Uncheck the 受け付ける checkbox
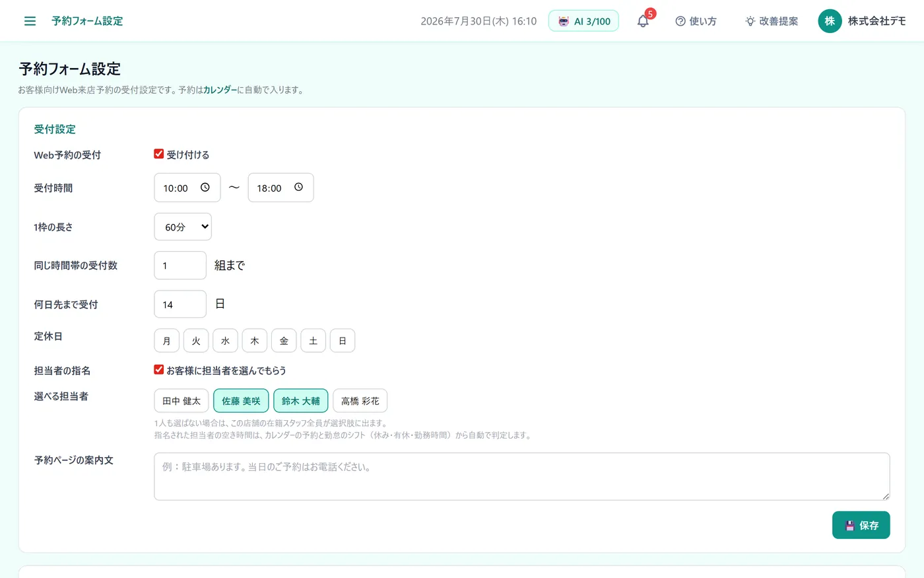924x578 pixels. point(159,154)
